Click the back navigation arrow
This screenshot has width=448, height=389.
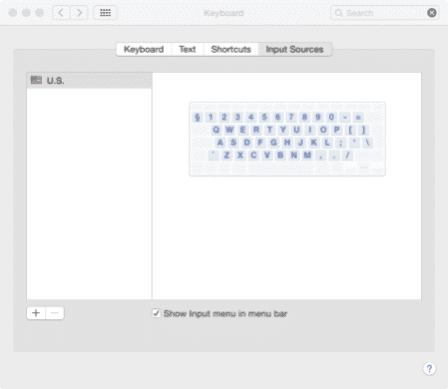[x=61, y=13]
